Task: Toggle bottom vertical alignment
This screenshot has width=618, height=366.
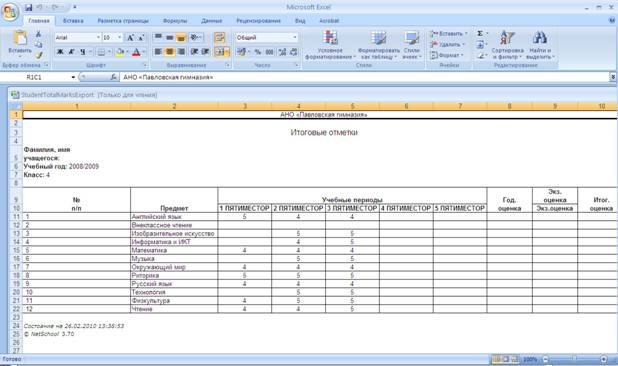Action: click(181, 37)
